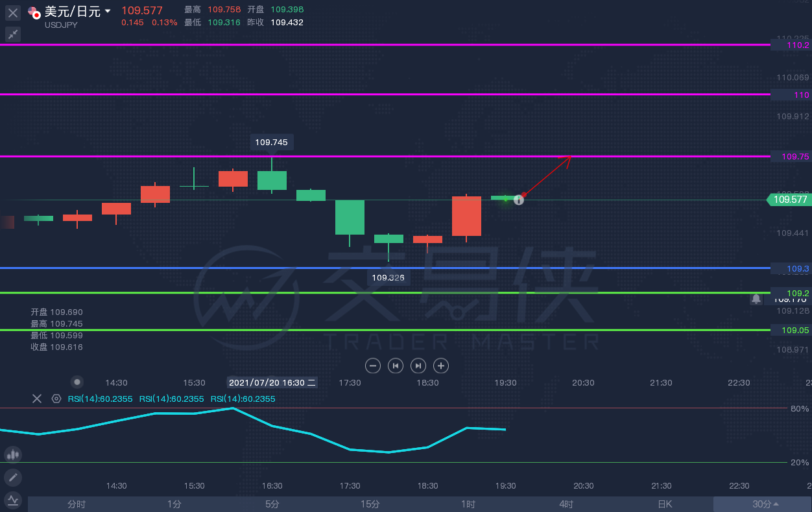Expand the 美元/日元 symbol dropdown

(108, 11)
